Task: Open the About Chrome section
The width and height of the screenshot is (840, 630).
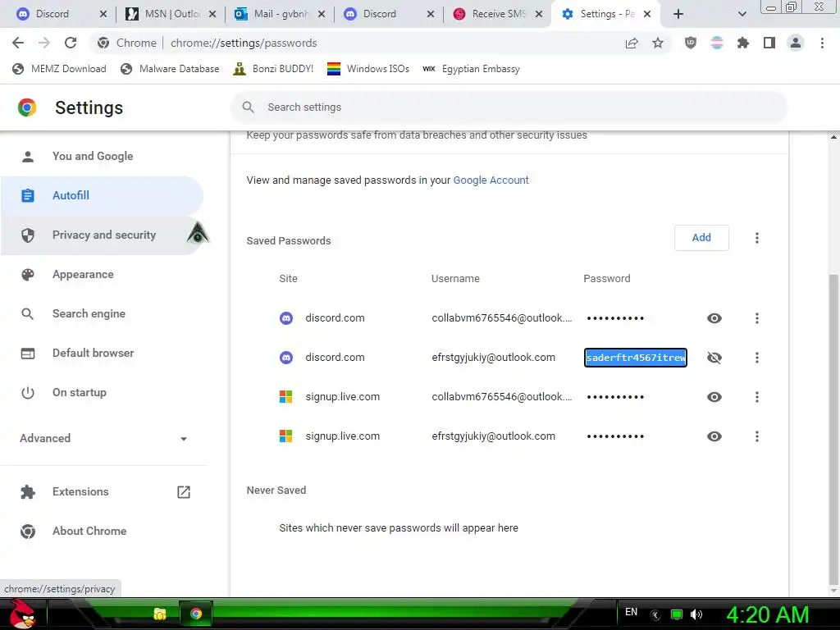Action: (x=102, y=531)
